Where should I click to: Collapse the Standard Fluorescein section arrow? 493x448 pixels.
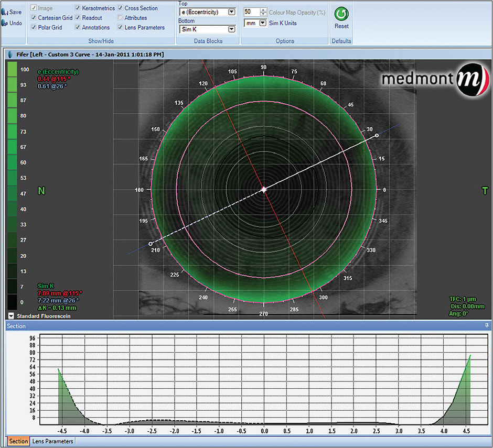(10, 315)
